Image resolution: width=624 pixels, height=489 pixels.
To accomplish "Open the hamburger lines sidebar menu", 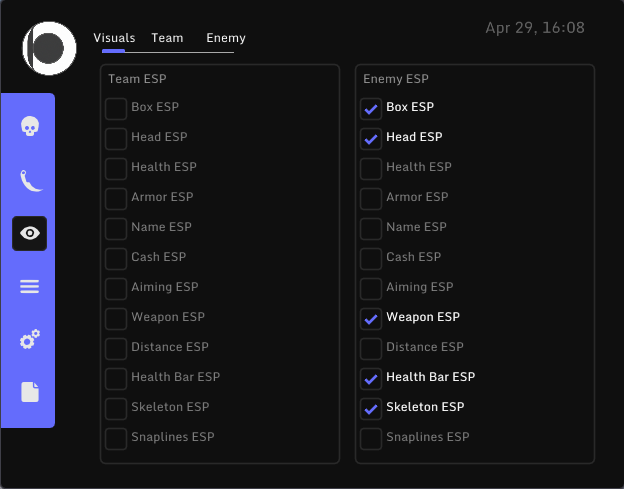I will point(29,287).
